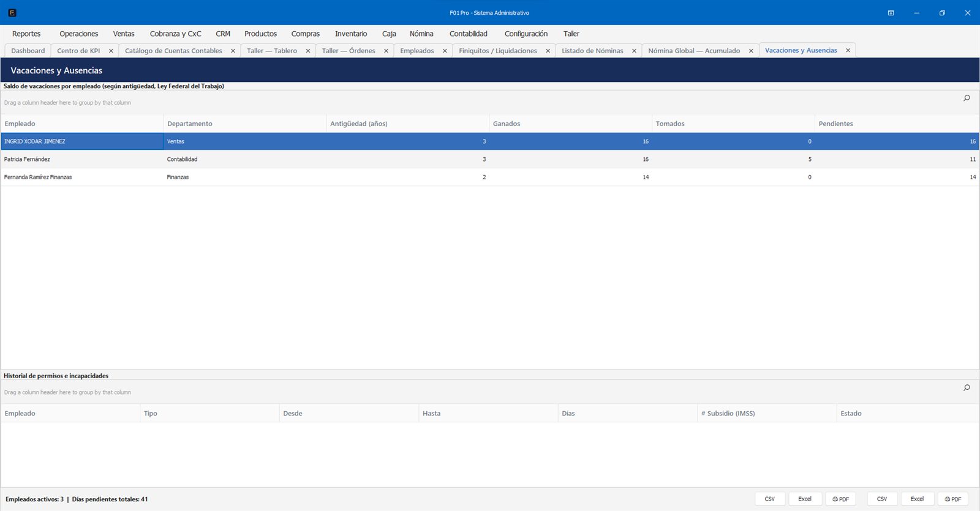Close the Empleados tab
This screenshot has width=980, height=511.
[445, 51]
